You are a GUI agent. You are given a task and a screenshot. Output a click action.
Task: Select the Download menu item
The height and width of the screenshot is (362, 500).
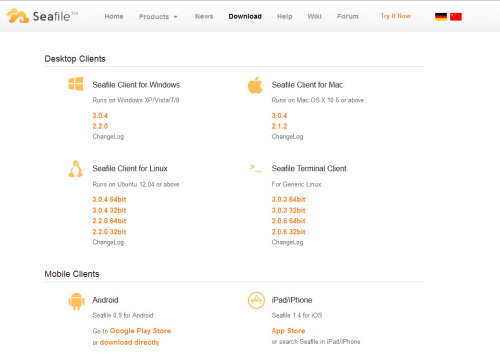click(245, 16)
